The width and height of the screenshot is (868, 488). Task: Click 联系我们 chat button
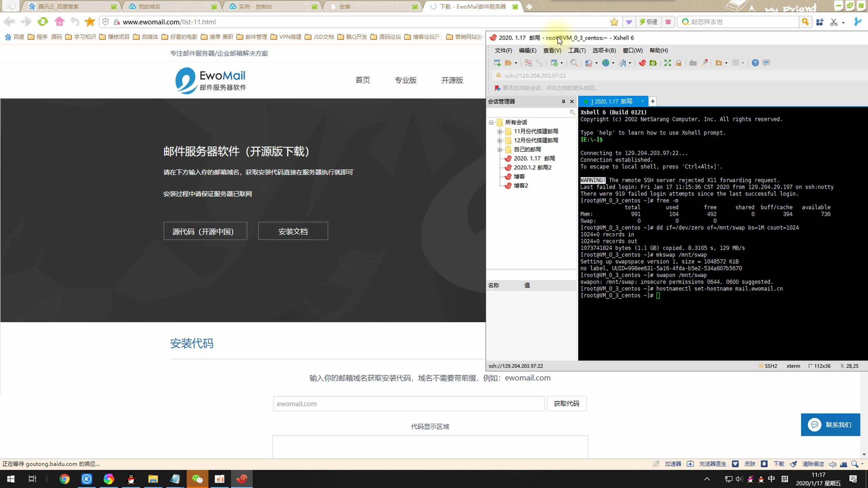830,425
